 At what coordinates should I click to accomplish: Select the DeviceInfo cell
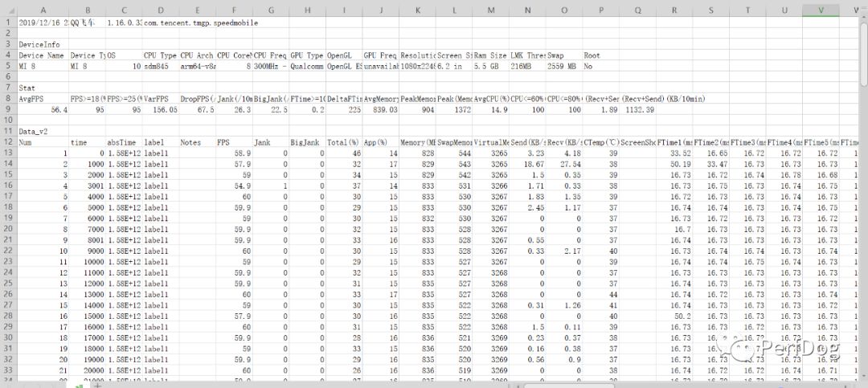(x=43, y=44)
